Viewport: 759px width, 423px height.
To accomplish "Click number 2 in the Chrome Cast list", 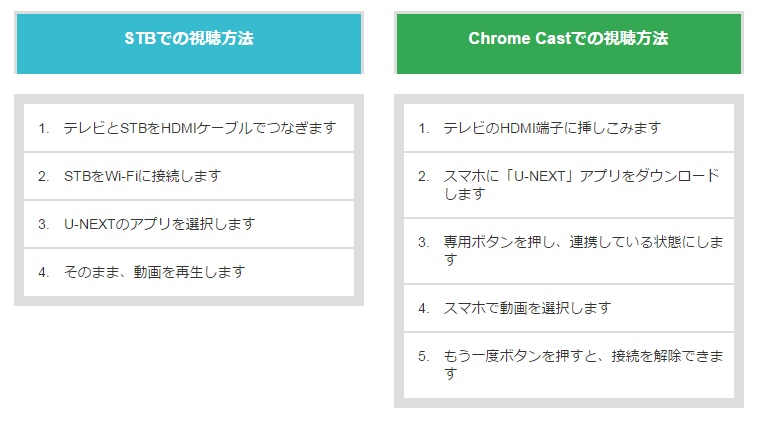I will click(x=424, y=176).
